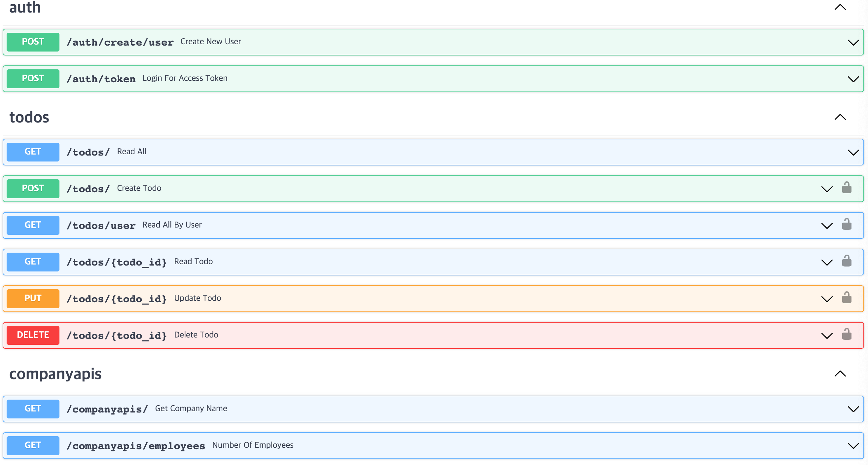Image resolution: width=868 pixels, height=465 pixels.
Task: Expand the Update Todo chevron
Action: point(827,299)
